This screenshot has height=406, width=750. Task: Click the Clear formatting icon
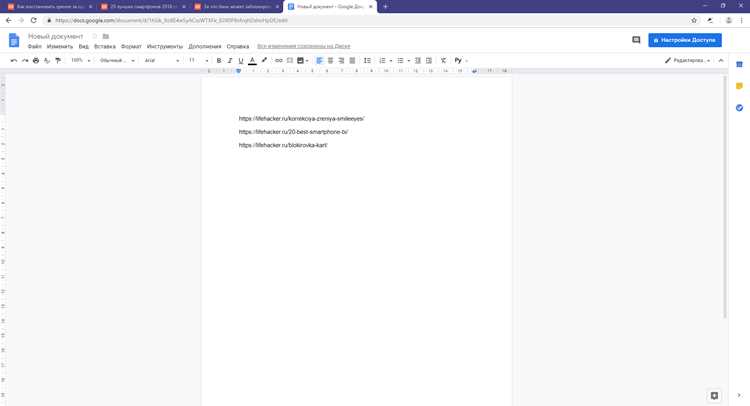pyautogui.click(x=443, y=60)
